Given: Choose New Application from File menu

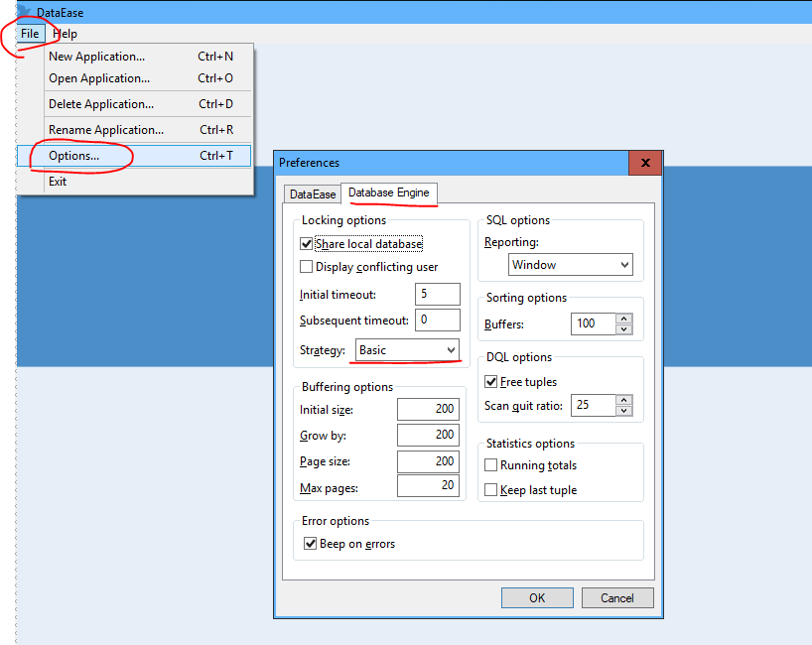Looking at the screenshot, I should point(96,57).
